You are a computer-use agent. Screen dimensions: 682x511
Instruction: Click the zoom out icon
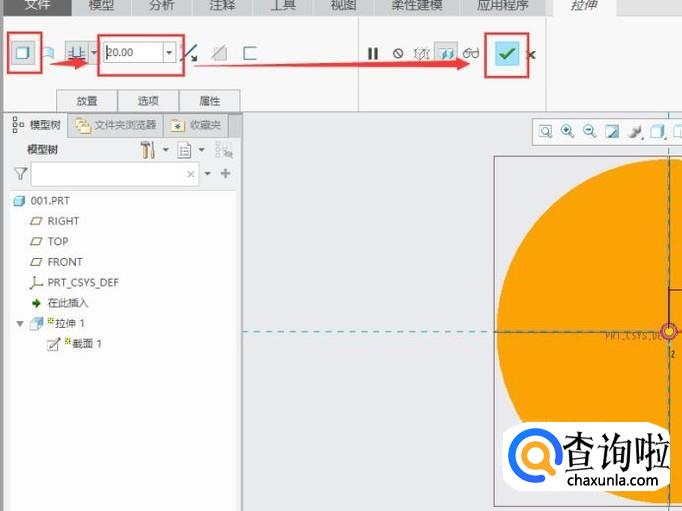[589, 131]
